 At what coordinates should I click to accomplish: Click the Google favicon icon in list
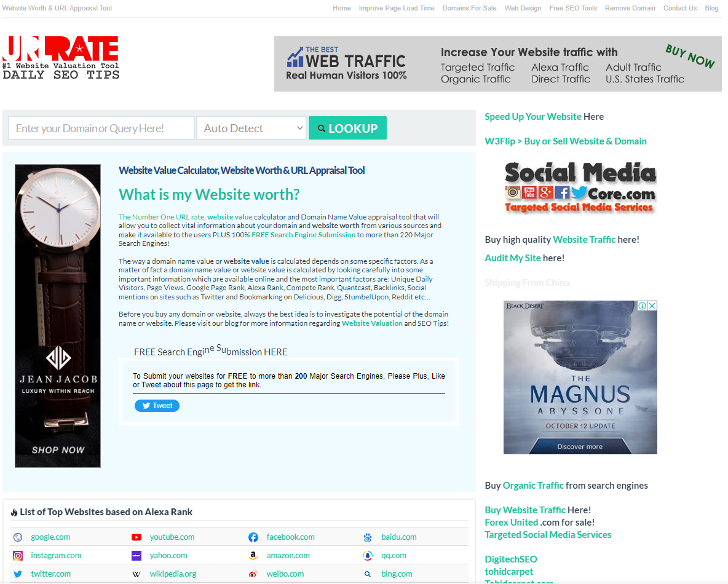18,537
